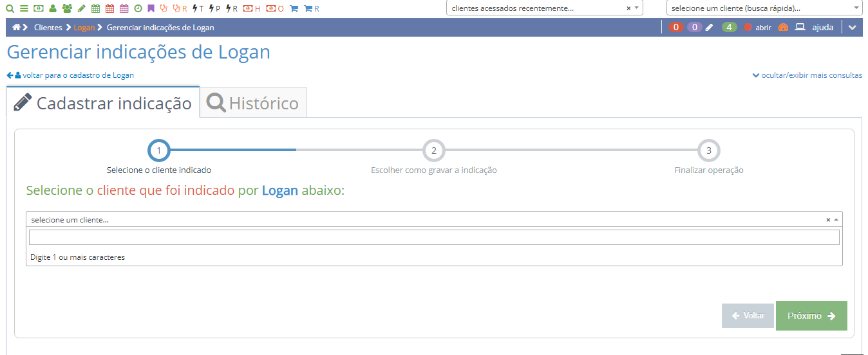Select the Cadastrar indicação tab

click(x=103, y=103)
